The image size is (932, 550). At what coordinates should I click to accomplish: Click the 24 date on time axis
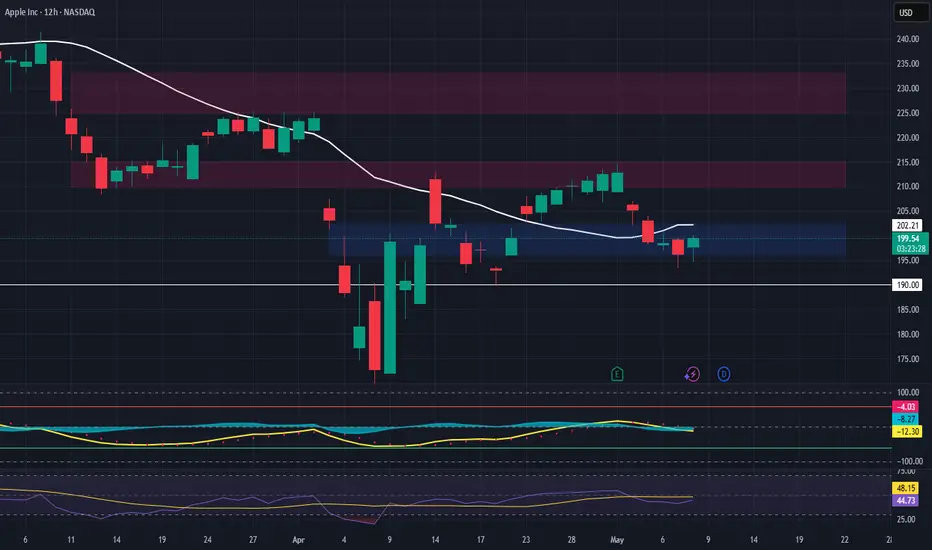click(x=207, y=540)
